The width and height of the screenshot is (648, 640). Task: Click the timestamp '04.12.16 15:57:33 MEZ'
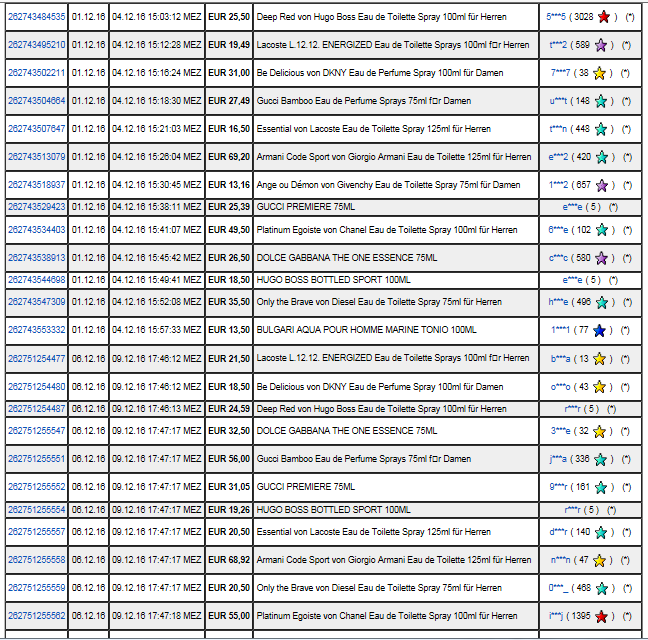click(157, 330)
